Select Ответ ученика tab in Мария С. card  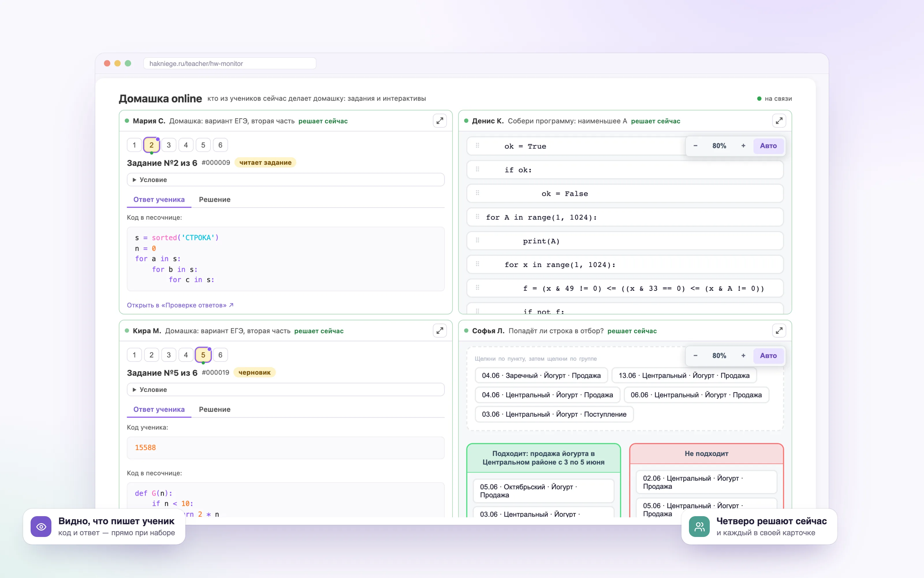159,199
